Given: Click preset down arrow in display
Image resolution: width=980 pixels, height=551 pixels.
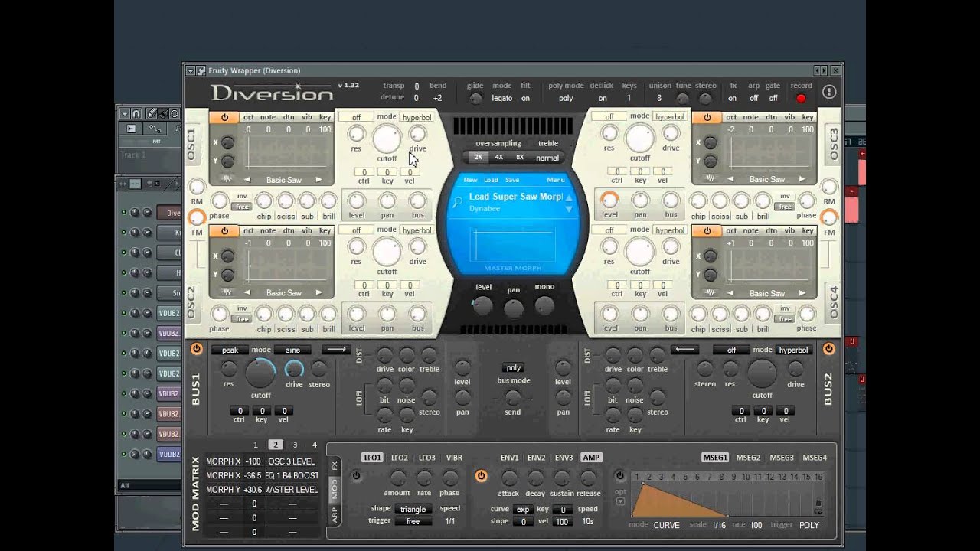Looking at the screenshot, I should tap(569, 208).
